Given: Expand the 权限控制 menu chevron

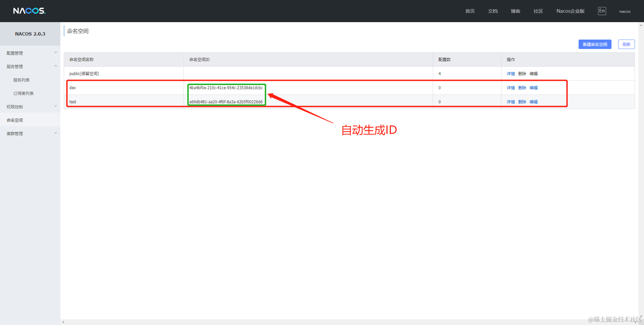Looking at the screenshot, I should (56, 106).
